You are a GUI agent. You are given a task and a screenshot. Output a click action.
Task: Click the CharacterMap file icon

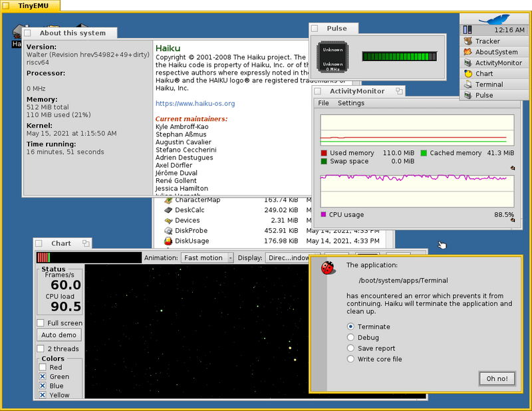(168, 200)
